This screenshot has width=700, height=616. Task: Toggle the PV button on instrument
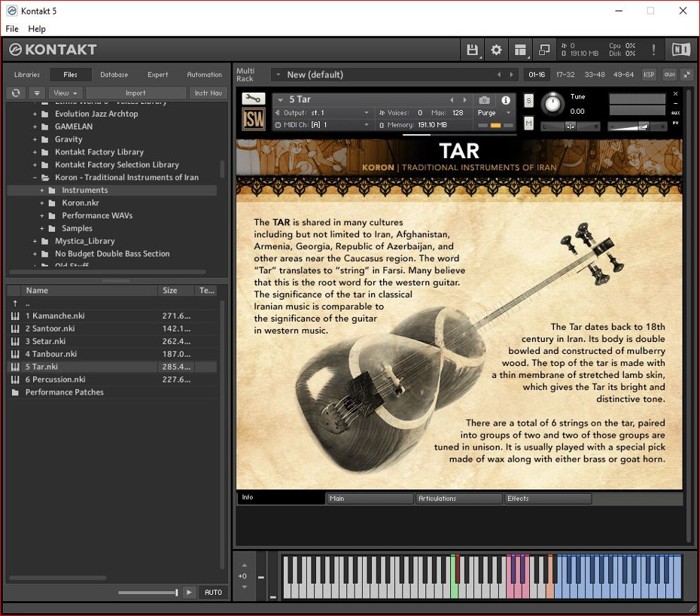[675, 123]
